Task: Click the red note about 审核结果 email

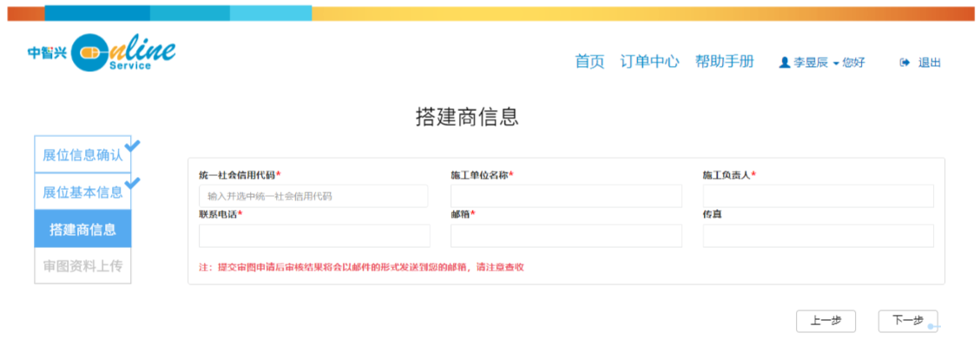Action: (x=361, y=267)
